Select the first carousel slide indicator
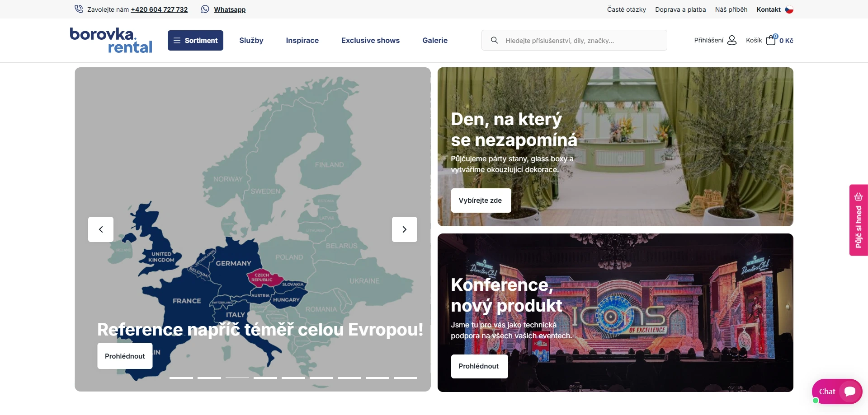 click(181, 378)
